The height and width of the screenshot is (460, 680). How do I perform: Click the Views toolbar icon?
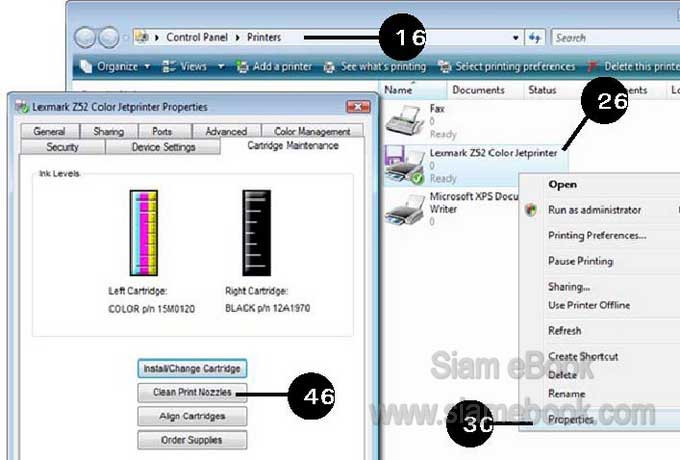click(168, 66)
